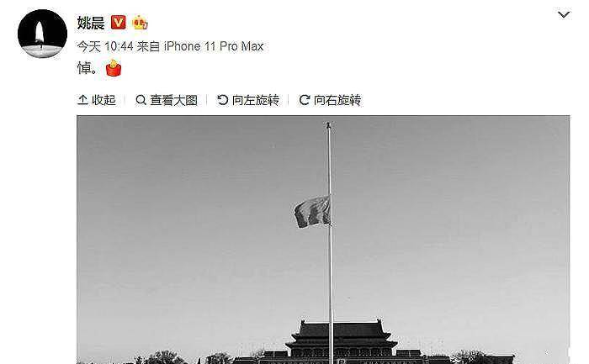Open the 姚晨 username profile link

[x=91, y=23]
